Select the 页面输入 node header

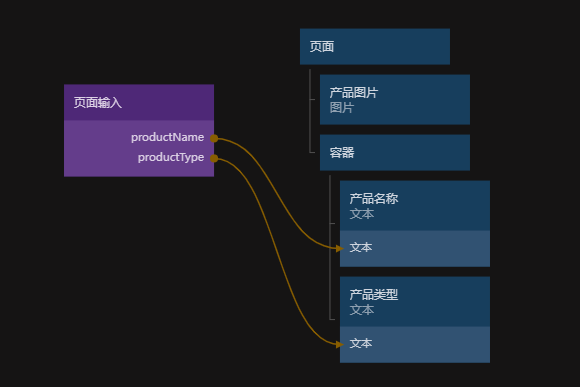coord(139,102)
